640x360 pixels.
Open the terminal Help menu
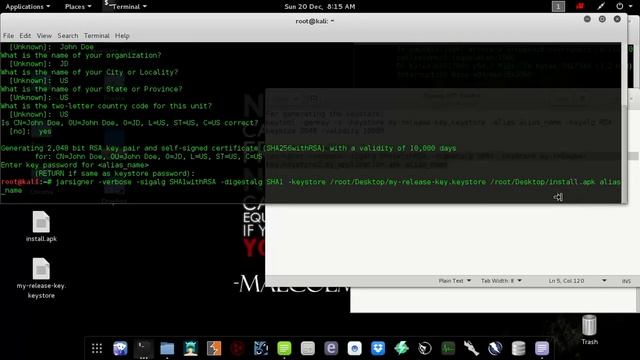tap(122, 36)
